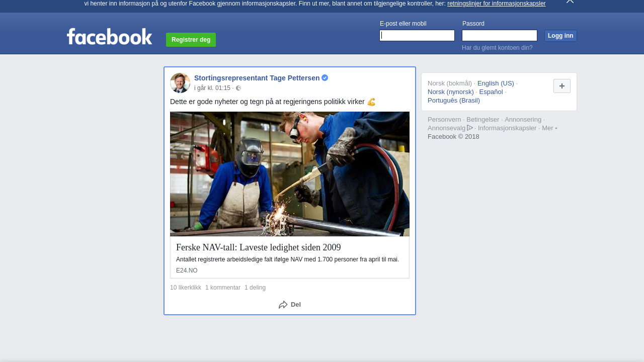Click the AdChoices triangle icon
Viewport: 644px width, 362px height.
pos(470,128)
